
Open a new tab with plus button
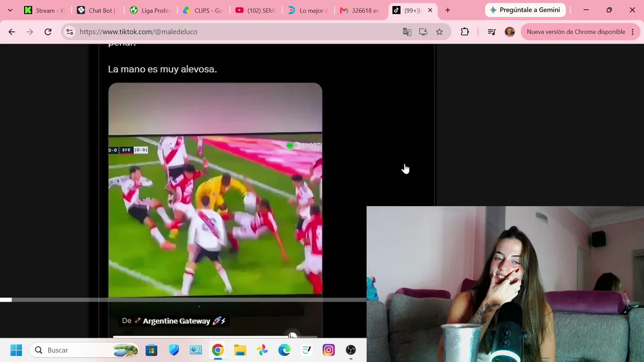pyautogui.click(x=447, y=10)
